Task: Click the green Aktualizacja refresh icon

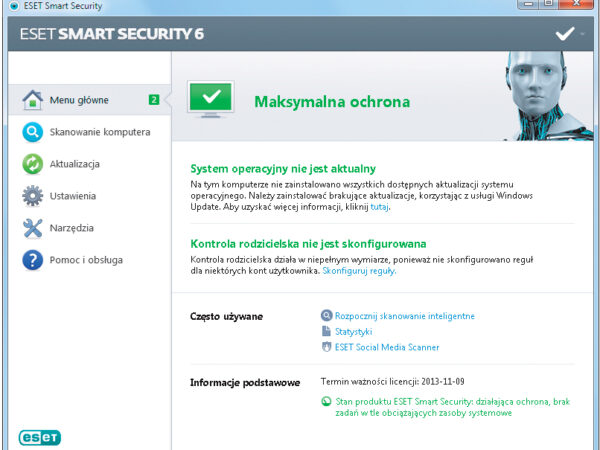Action: 32,164
